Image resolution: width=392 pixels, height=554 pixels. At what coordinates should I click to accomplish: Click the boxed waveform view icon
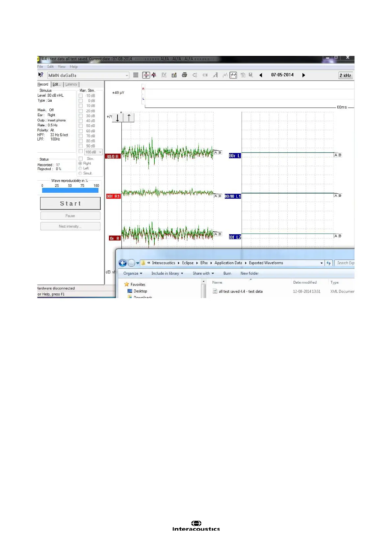coord(233,75)
